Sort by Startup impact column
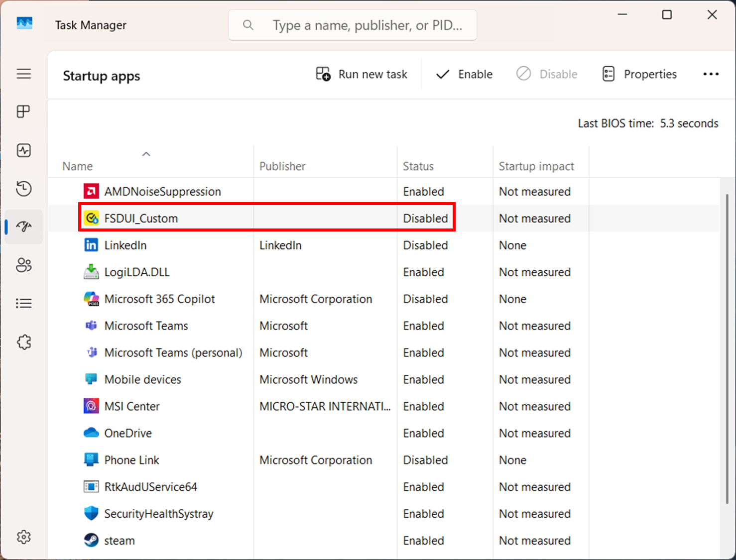Screen dimensions: 736x560 coord(536,166)
